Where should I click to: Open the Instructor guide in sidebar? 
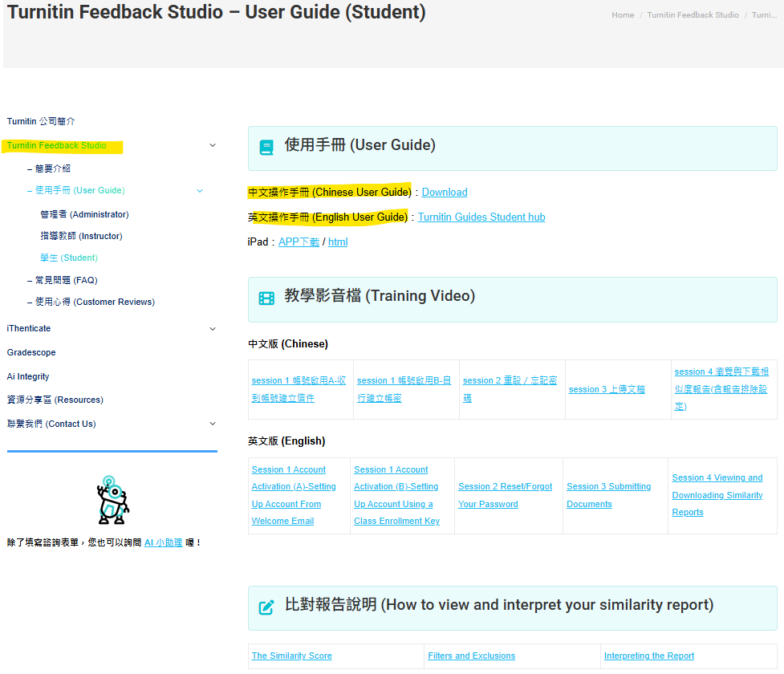coord(82,236)
